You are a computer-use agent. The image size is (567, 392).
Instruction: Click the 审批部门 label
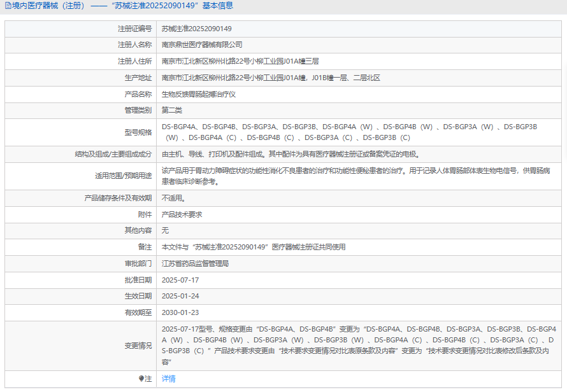pos(138,263)
